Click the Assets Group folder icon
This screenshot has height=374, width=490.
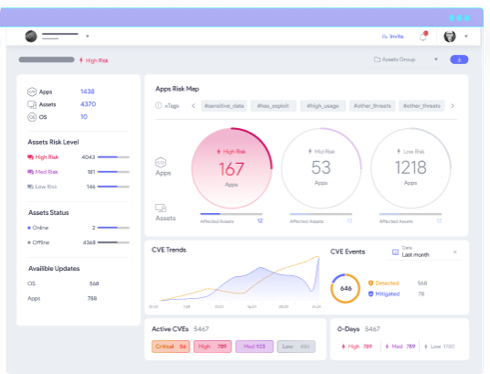click(377, 59)
